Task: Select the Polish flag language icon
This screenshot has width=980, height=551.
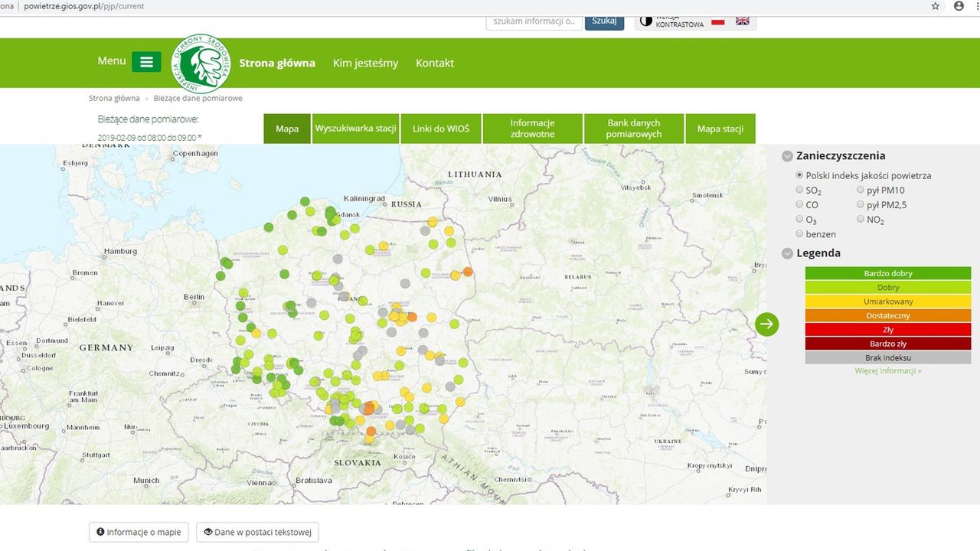Action: point(717,21)
